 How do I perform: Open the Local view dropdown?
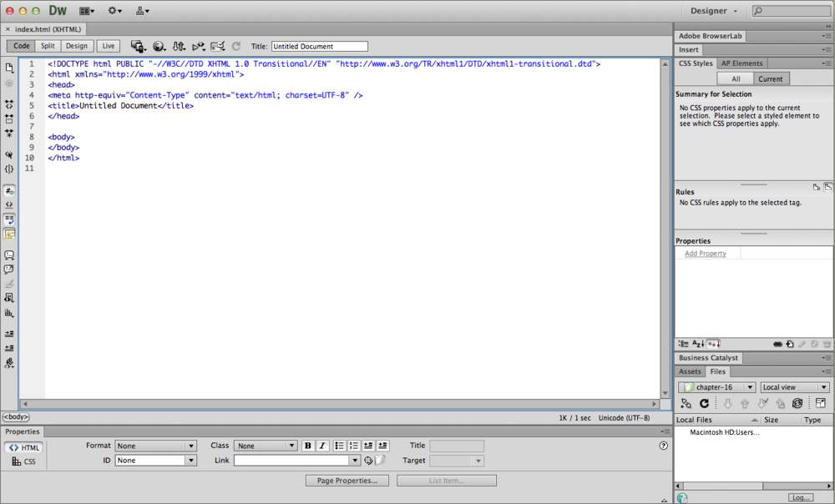tap(793, 386)
